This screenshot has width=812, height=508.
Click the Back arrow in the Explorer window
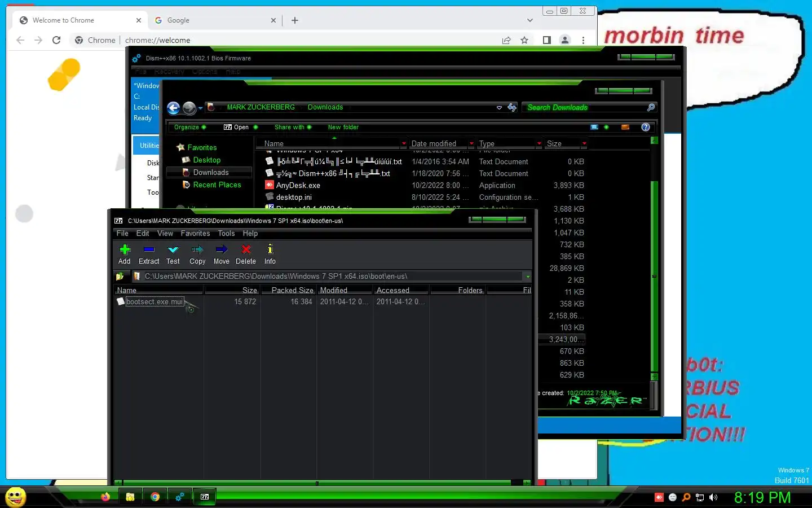click(174, 108)
